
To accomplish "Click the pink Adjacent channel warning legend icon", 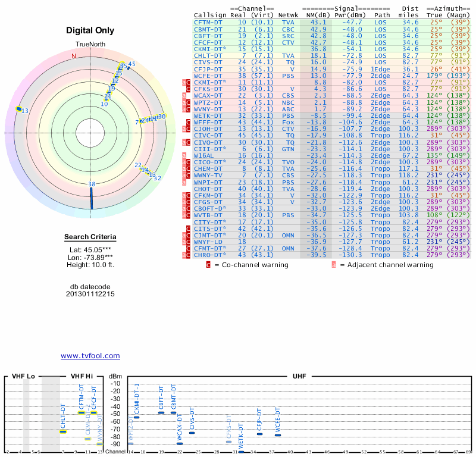I will [334, 265].
